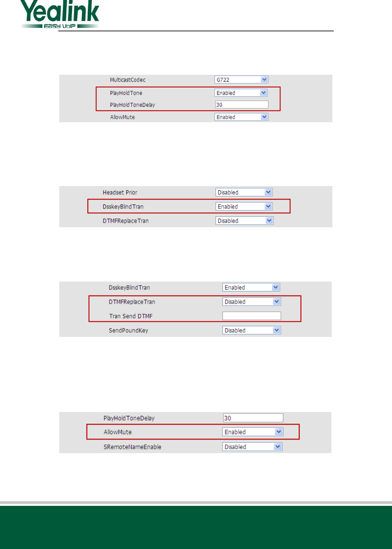This screenshot has width=392, height=549.
Task: Open DsskeyBlindTran dropdown above red-outlined DTMFReplaceTran
Action: tap(251, 288)
